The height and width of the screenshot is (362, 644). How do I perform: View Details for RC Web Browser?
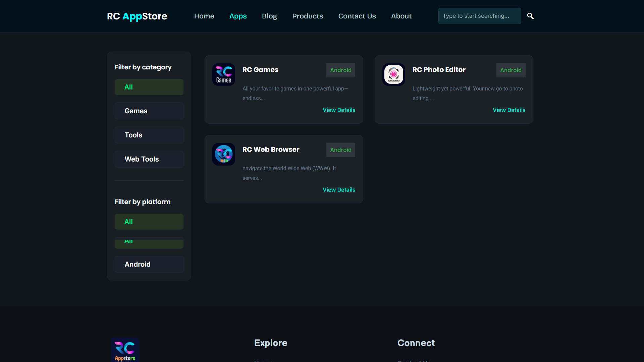click(339, 190)
